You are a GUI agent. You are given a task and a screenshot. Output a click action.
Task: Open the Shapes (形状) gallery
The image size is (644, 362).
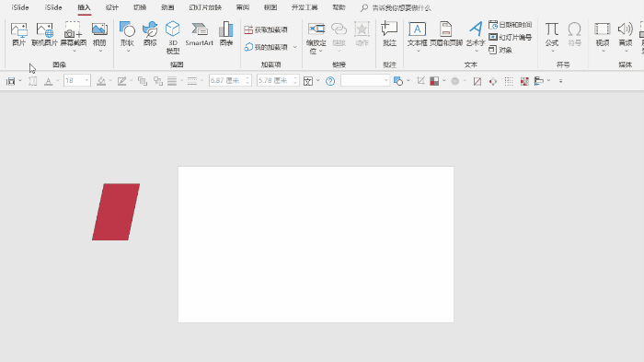pos(127,34)
